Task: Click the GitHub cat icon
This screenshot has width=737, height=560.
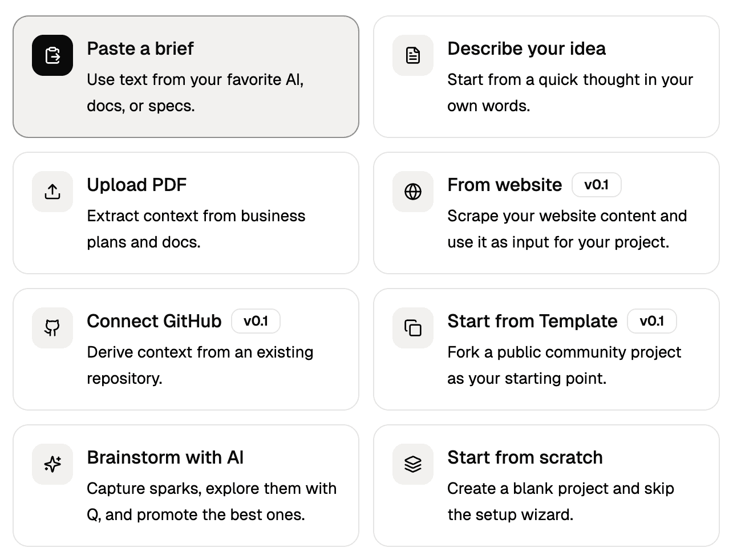Action: click(x=52, y=328)
